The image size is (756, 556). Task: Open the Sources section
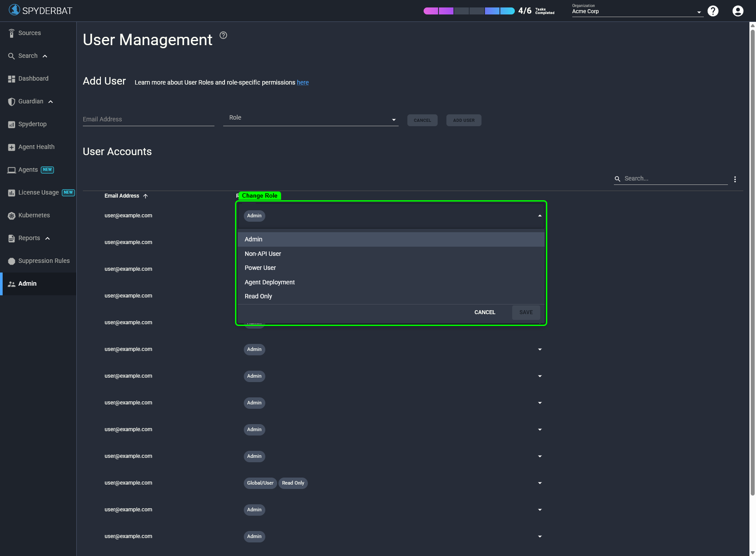tap(29, 33)
